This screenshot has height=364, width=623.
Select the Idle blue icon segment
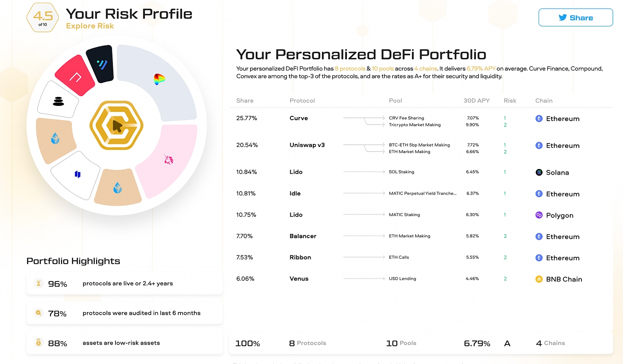click(78, 174)
